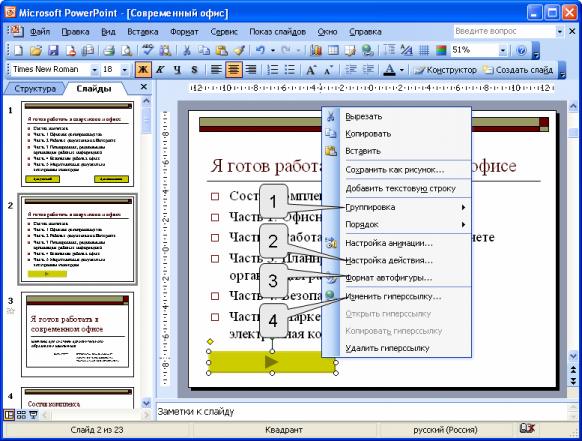Viewport: 582px width, 441px height.
Task: Open standard toolbar options arrow
Action: 536,51
